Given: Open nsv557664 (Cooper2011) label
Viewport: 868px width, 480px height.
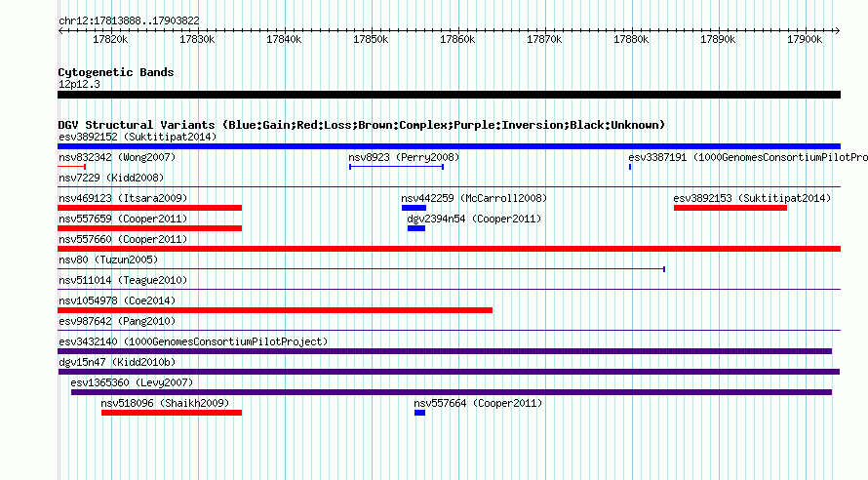Looking at the screenshot, I should pyautogui.click(x=478, y=403).
